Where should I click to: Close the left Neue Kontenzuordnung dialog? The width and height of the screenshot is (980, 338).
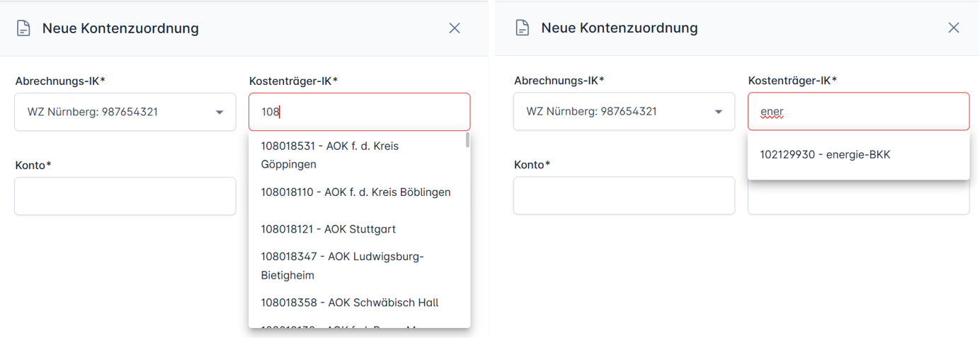click(x=455, y=28)
